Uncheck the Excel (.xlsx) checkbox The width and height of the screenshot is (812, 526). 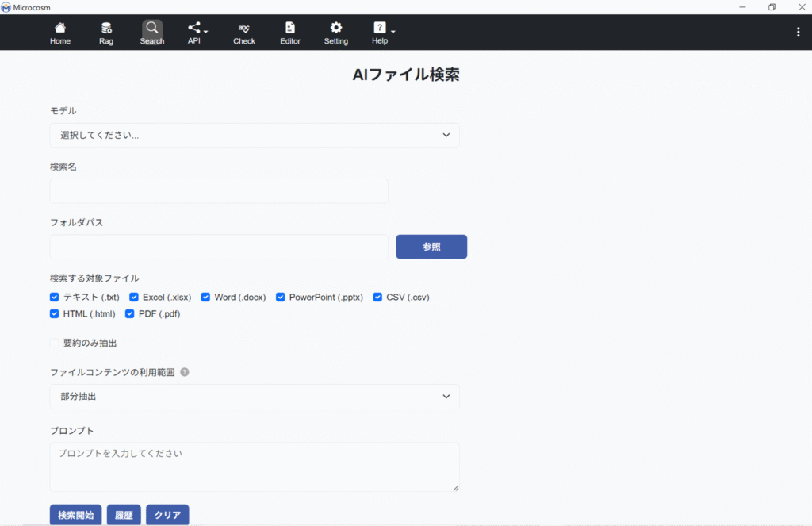(134, 298)
